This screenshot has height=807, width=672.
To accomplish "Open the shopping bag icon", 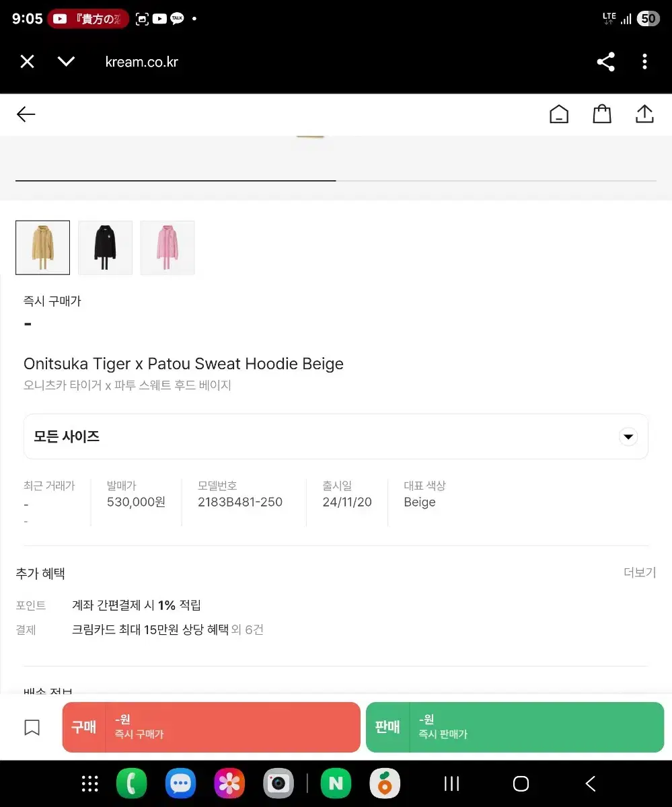I will tap(602, 114).
